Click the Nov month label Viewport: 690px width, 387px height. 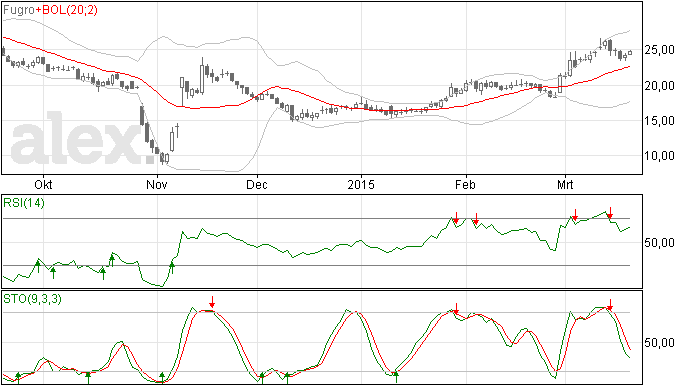click(157, 184)
